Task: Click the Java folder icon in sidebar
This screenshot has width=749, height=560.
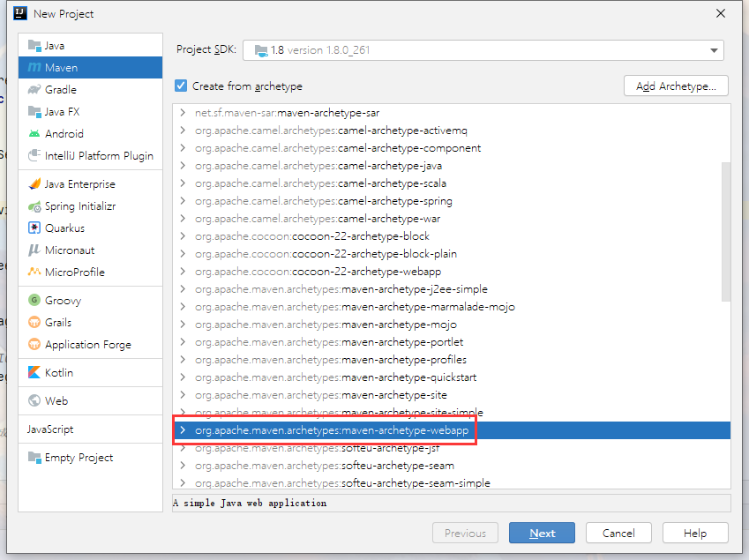Action: (x=34, y=45)
